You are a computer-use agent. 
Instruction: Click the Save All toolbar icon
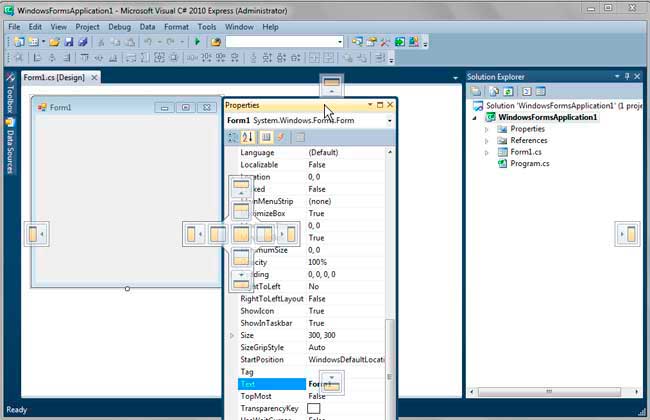pos(83,42)
